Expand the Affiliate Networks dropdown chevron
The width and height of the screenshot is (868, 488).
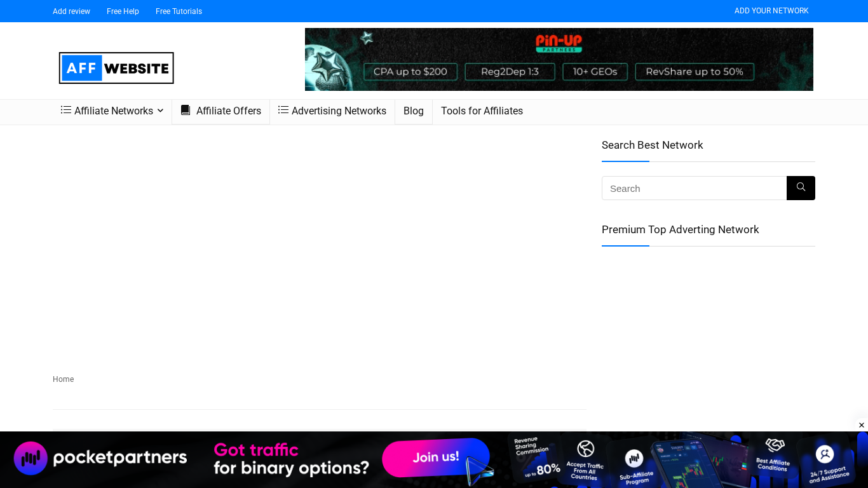(161, 111)
